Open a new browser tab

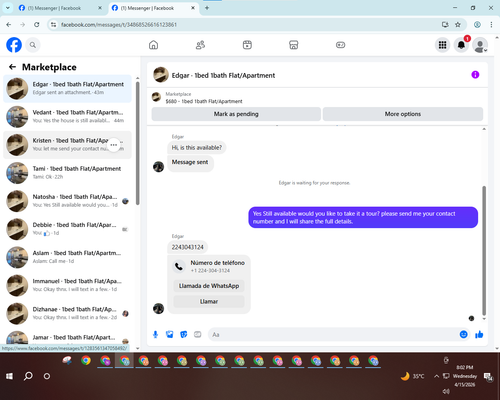pos(207,8)
